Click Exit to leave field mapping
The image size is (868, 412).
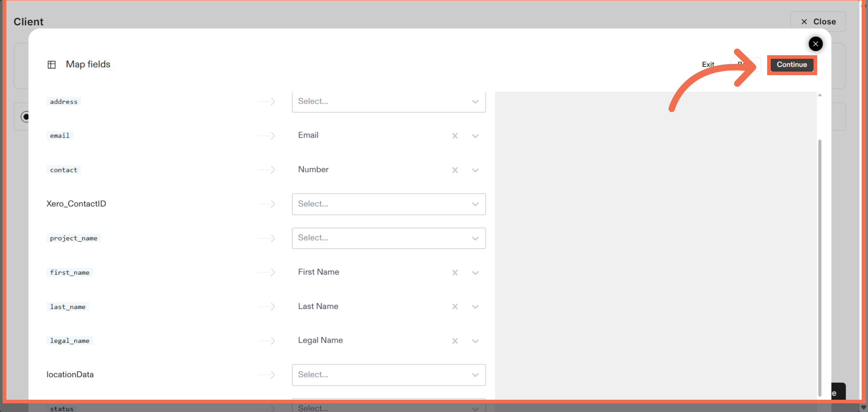[708, 64]
